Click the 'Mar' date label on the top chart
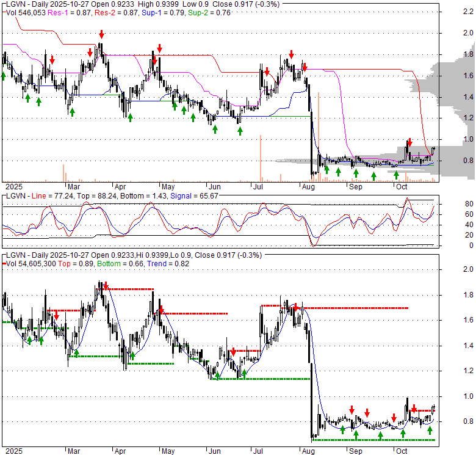 click(x=74, y=187)
